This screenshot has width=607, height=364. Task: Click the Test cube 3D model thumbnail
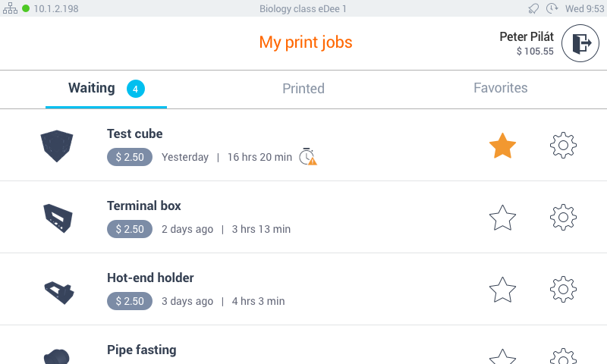57,145
